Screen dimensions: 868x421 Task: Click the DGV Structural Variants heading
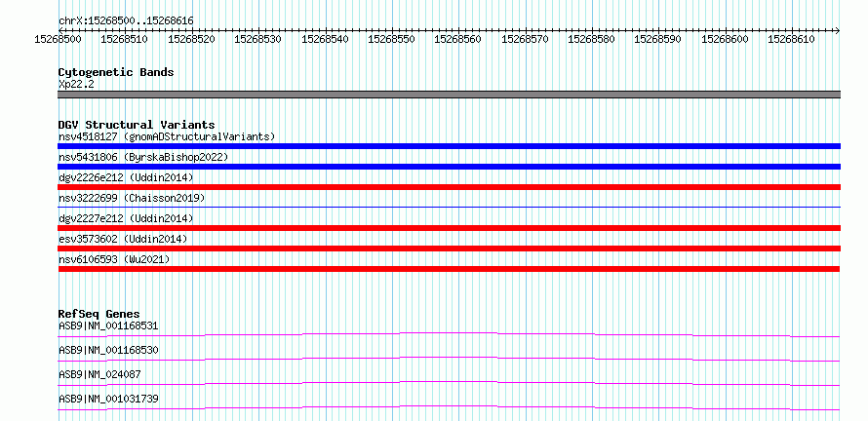click(x=137, y=125)
